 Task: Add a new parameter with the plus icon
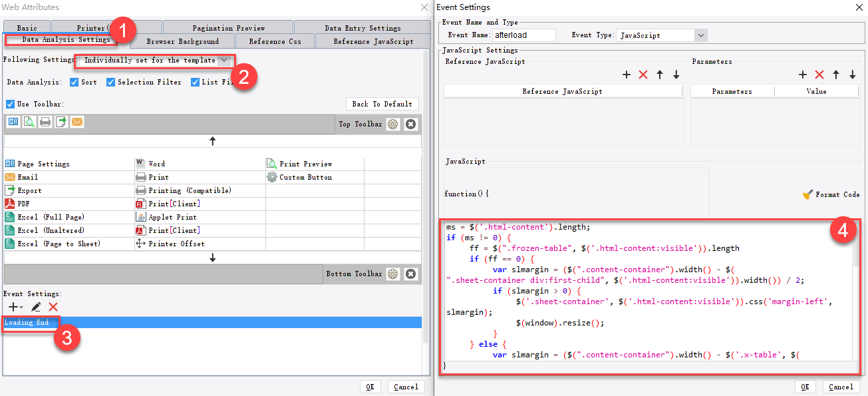(x=803, y=75)
